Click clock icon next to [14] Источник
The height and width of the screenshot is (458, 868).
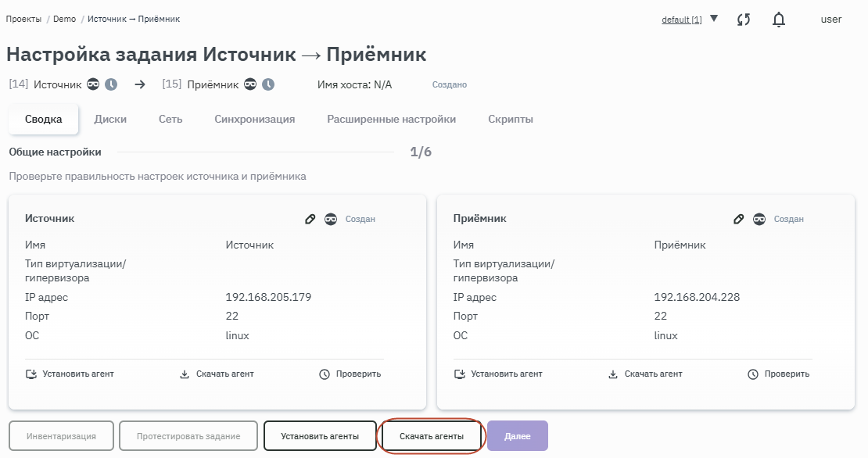pos(111,84)
